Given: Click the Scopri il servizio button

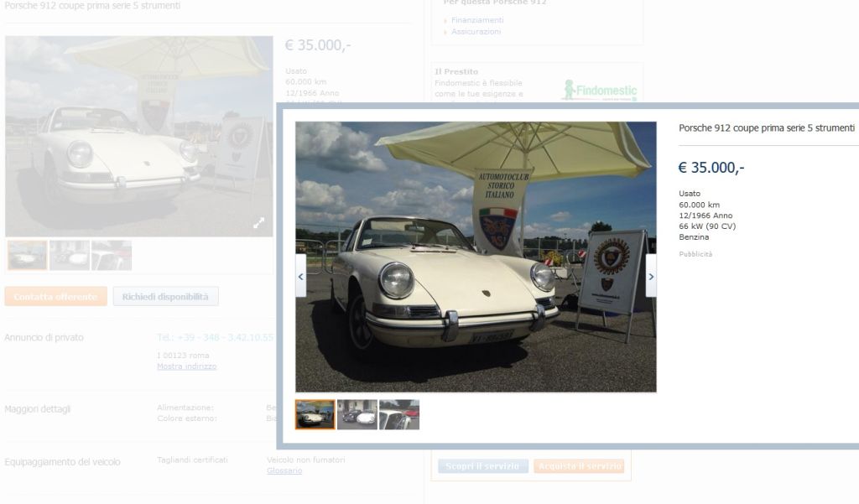Looking at the screenshot, I should coord(482,466).
